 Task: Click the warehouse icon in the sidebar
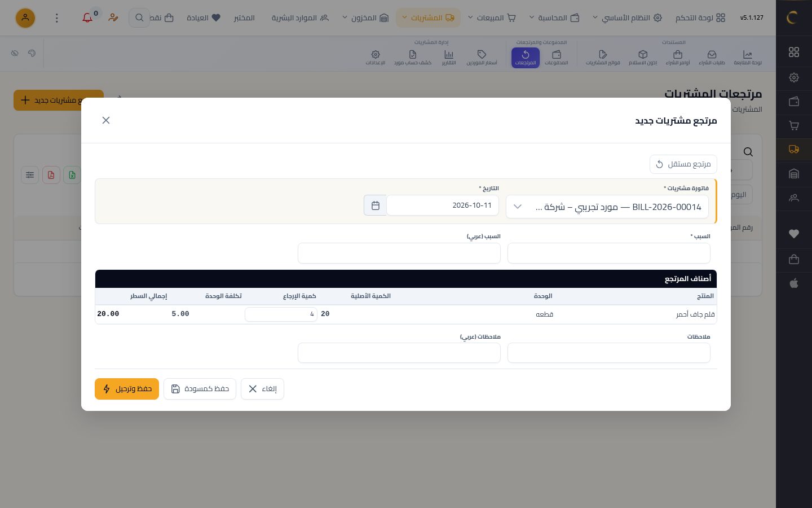click(x=794, y=174)
